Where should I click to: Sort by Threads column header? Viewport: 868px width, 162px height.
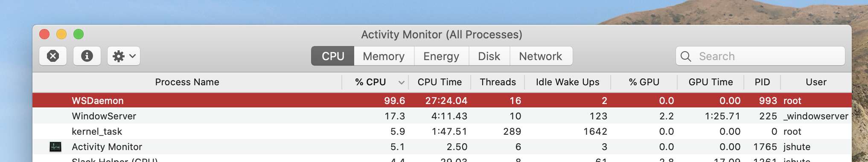(x=498, y=82)
